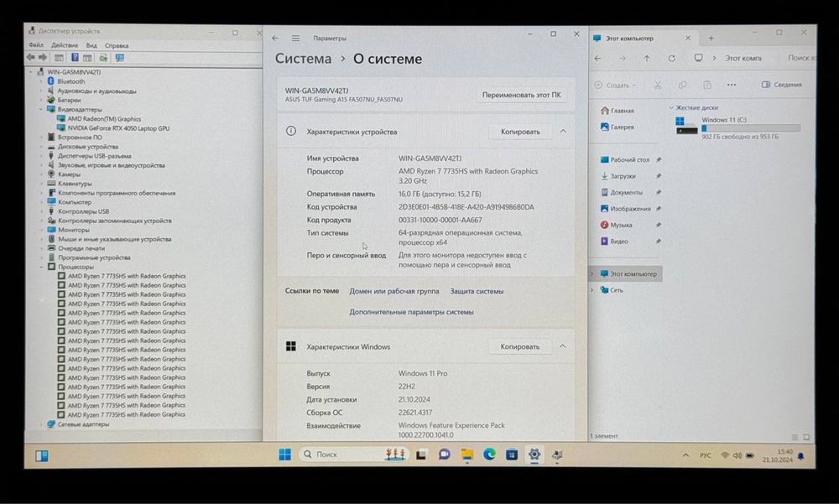Copy device specs with the first Копировать button
This screenshot has height=504, width=839.
pyautogui.click(x=520, y=132)
